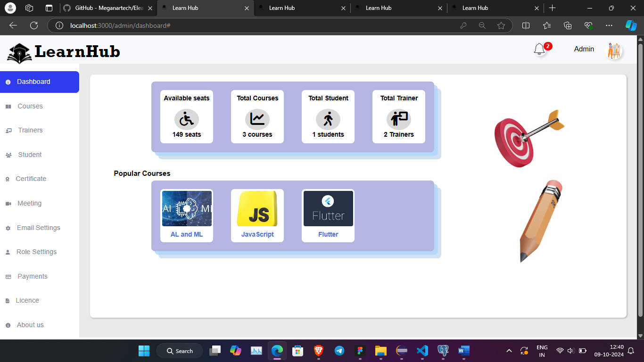Click the Email Settings gear icon
The height and width of the screenshot is (362, 644).
click(x=8, y=228)
